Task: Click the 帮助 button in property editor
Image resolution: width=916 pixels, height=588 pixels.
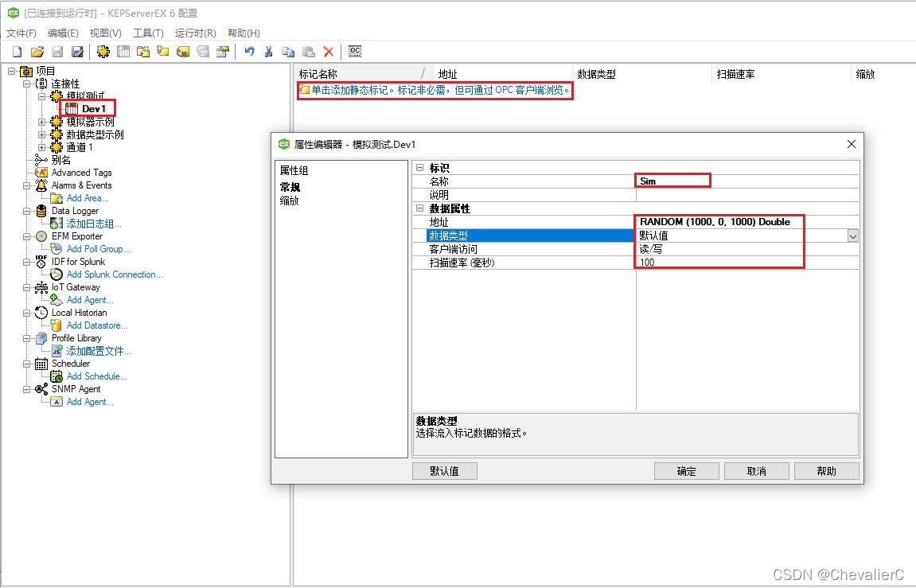Action: click(827, 471)
